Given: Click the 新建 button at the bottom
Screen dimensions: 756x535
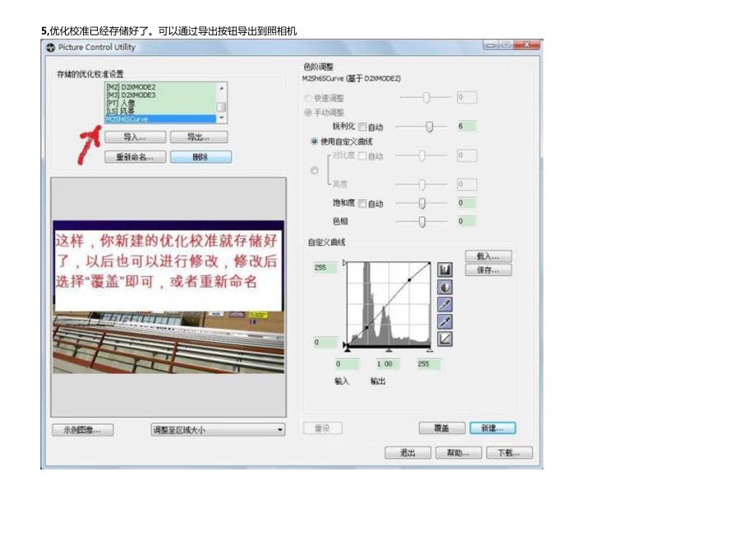Looking at the screenshot, I should pyautogui.click(x=491, y=428).
